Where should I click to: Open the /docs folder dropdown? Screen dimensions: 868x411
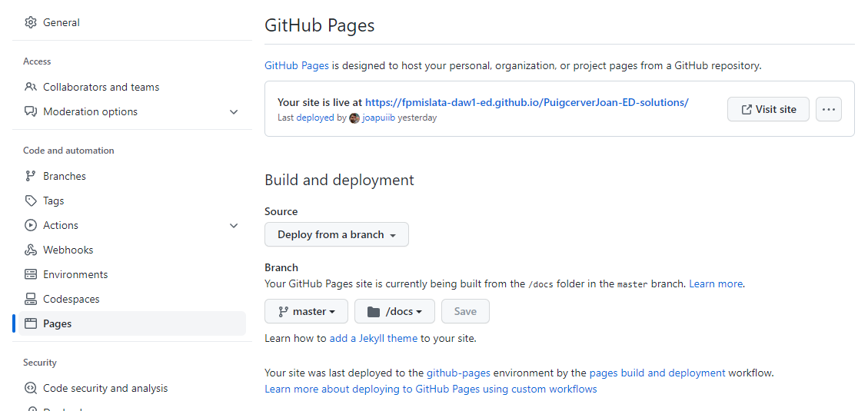point(394,311)
